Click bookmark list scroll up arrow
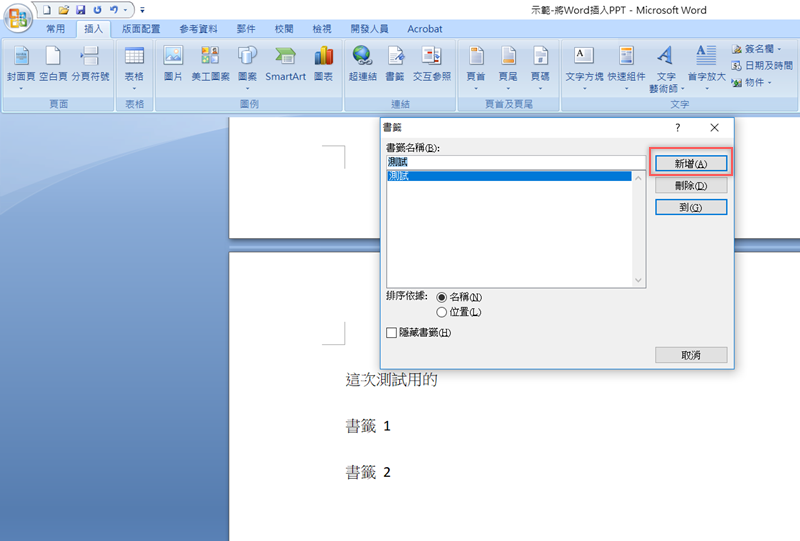Viewport: 800px width, 541px height. pyautogui.click(x=638, y=178)
